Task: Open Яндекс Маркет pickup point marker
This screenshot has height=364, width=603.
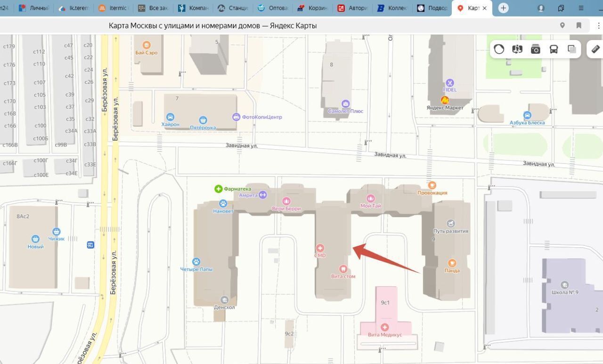Action: pyautogui.click(x=444, y=100)
